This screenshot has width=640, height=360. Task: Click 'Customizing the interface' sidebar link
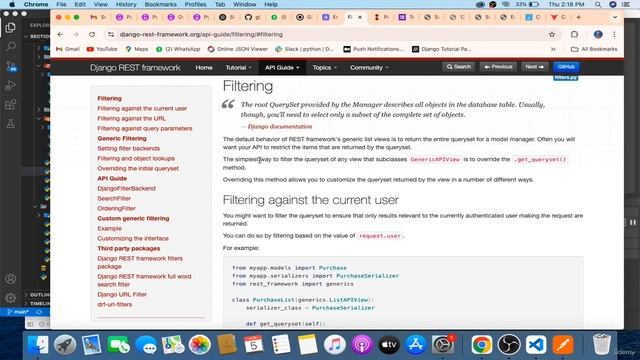pos(133,238)
